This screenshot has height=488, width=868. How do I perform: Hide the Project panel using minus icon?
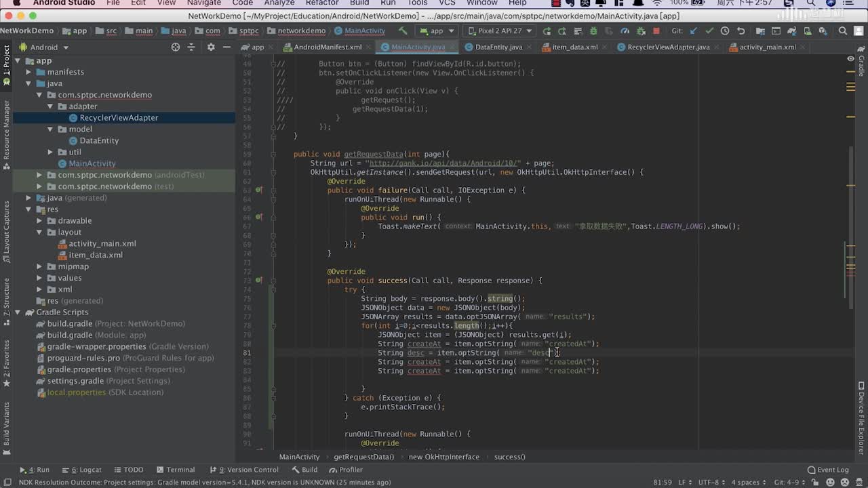[227, 47]
